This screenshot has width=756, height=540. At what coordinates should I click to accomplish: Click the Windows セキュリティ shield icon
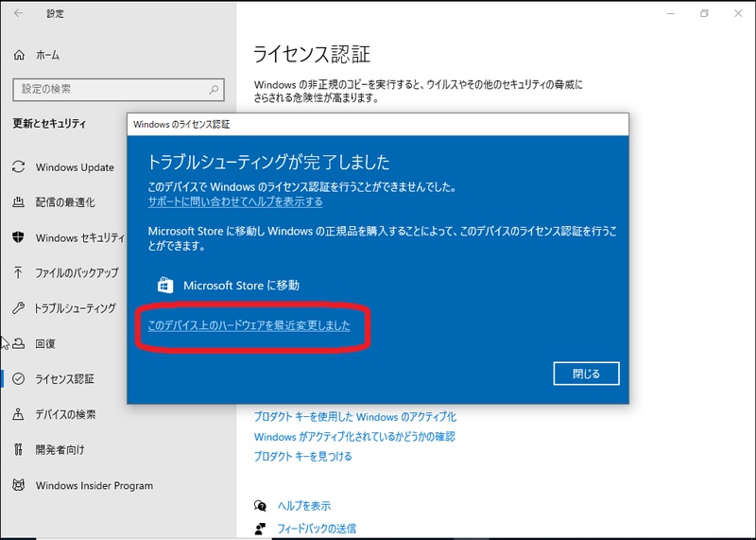coord(18,237)
